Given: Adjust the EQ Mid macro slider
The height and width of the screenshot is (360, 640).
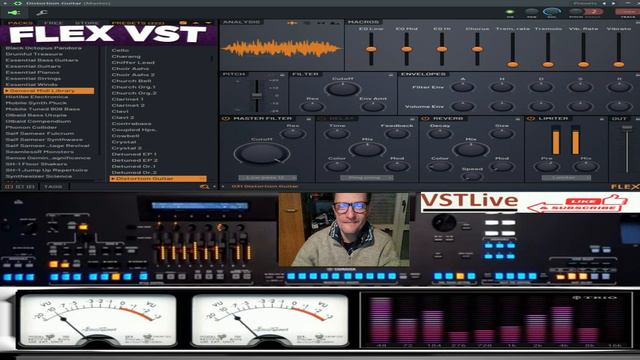Looking at the screenshot, I should coord(407,49).
